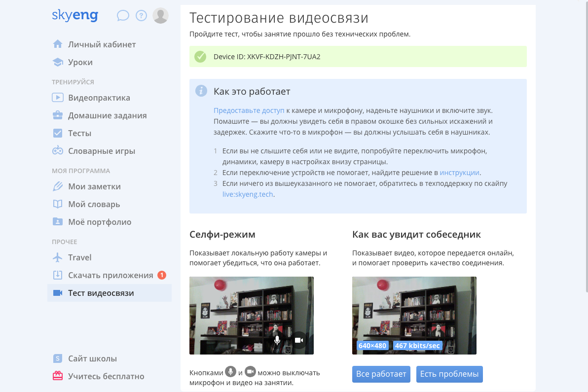Click the help question mark icon
Screen dimensions: 588x392
point(142,15)
